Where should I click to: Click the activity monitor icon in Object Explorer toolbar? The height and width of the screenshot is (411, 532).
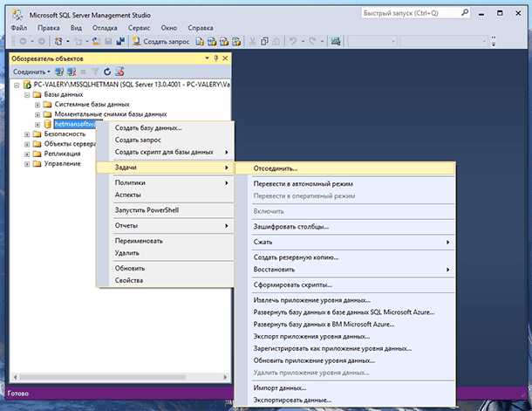[x=119, y=72]
